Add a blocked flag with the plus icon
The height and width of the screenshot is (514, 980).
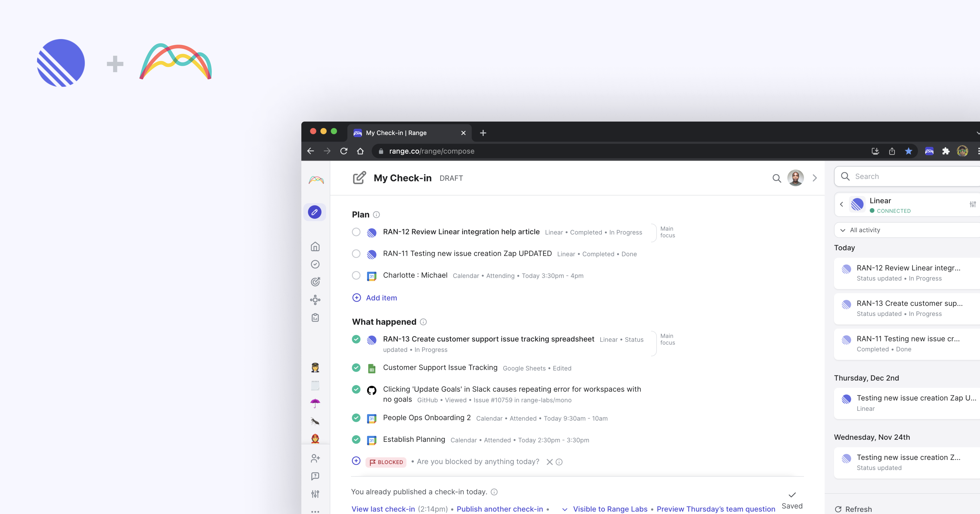(356, 461)
